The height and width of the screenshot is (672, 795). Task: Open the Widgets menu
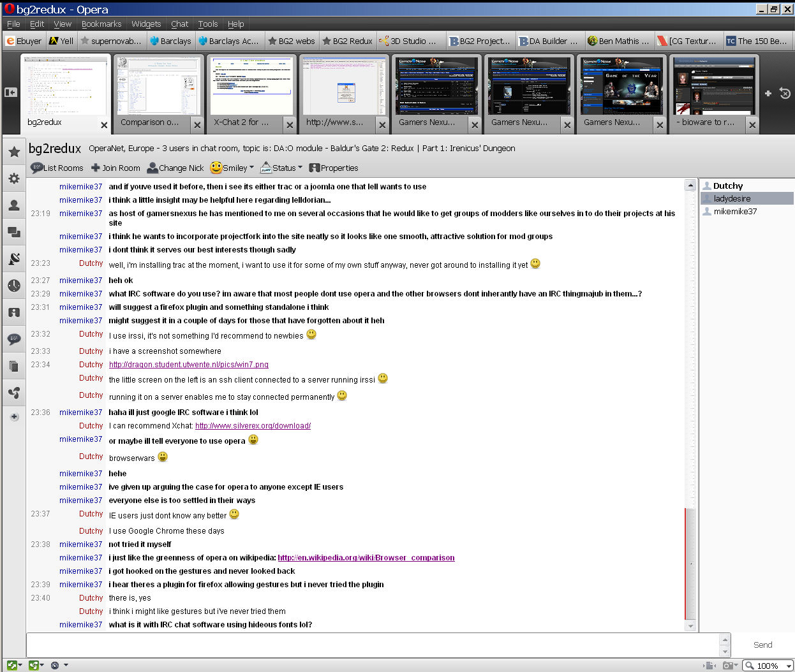146,24
